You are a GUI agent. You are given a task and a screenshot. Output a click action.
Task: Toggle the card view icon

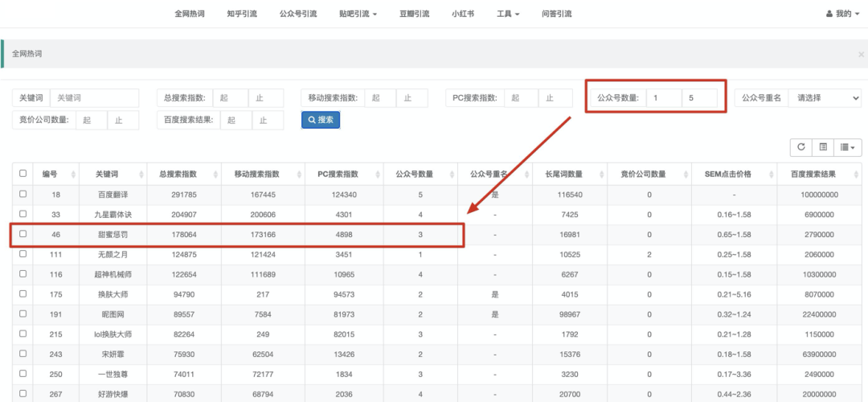pyautogui.click(x=823, y=147)
